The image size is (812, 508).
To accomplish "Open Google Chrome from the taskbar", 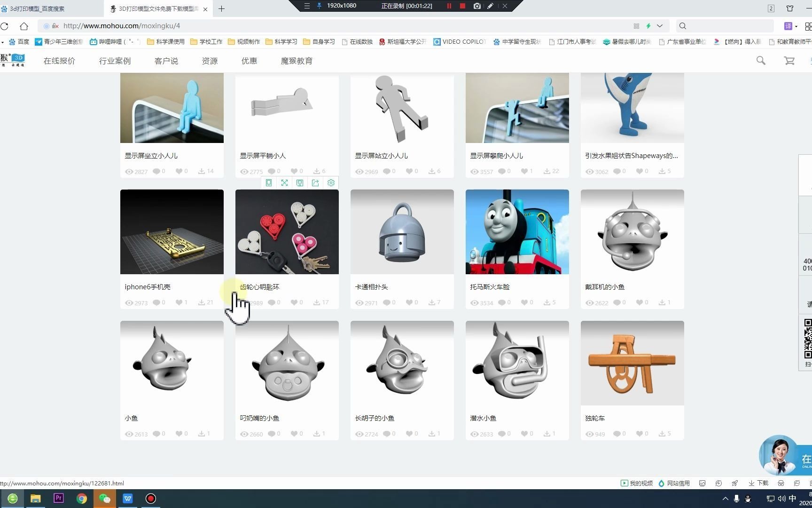I will tap(82, 499).
